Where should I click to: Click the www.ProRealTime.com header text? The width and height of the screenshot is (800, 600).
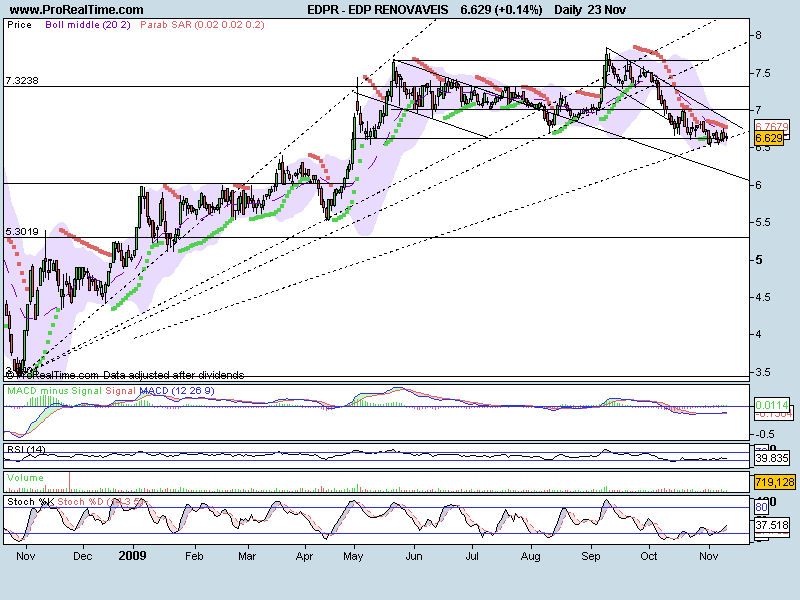point(77,10)
